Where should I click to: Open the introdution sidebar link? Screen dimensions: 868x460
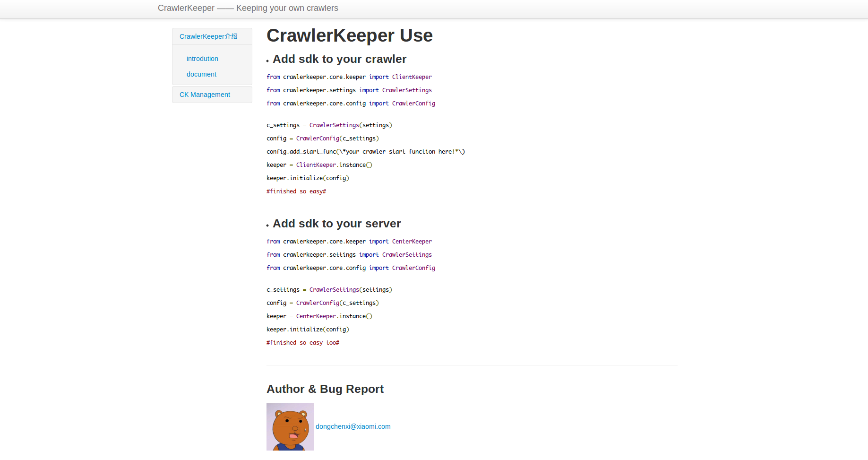coord(202,59)
